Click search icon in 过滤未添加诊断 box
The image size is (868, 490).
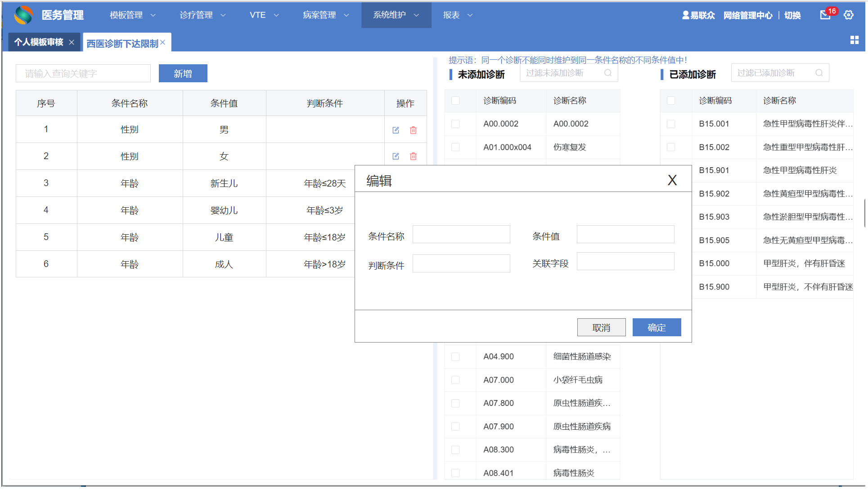[x=607, y=73]
